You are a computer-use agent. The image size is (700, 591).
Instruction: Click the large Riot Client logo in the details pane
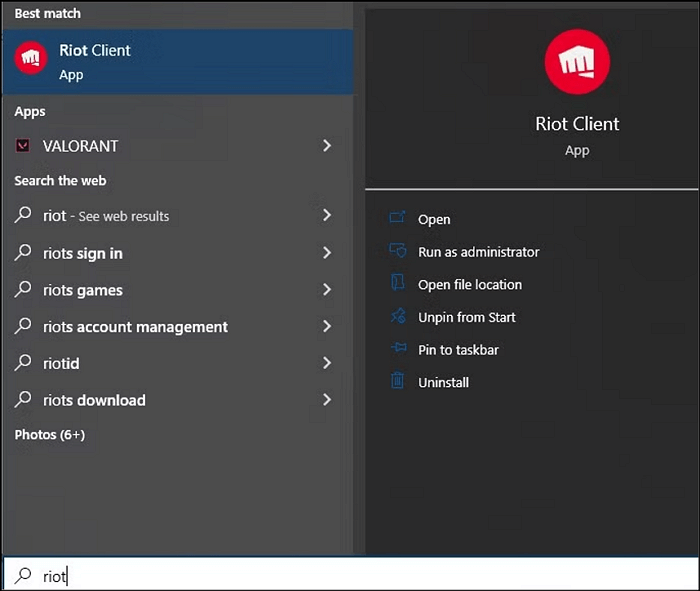coord(577,62)
